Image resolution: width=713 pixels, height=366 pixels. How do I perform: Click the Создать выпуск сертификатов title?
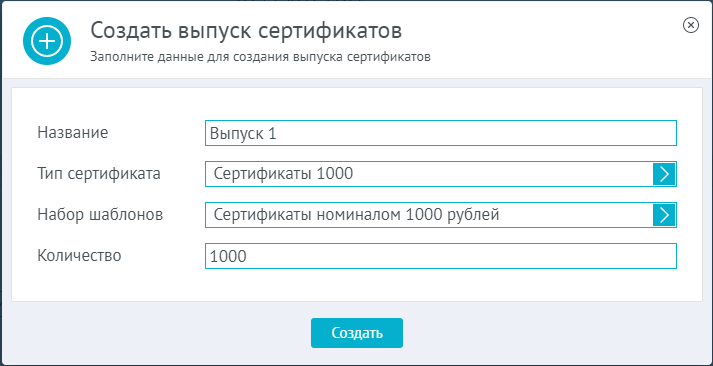pyautogui.click(x=246, y=31)
